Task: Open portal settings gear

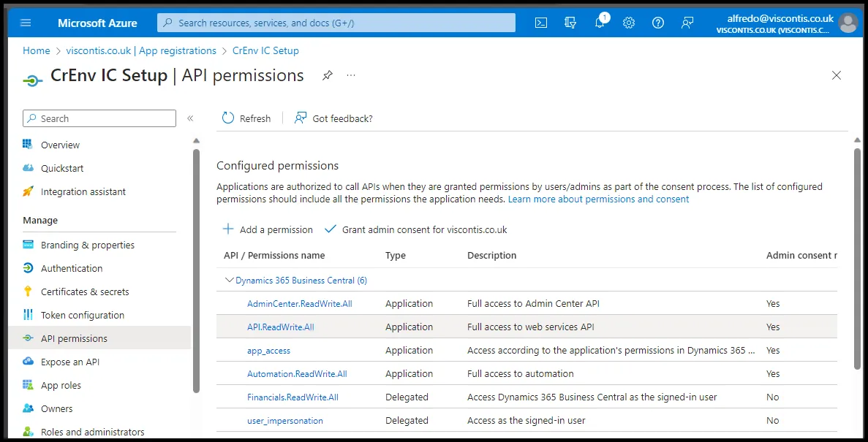Action: coord(629,23)
